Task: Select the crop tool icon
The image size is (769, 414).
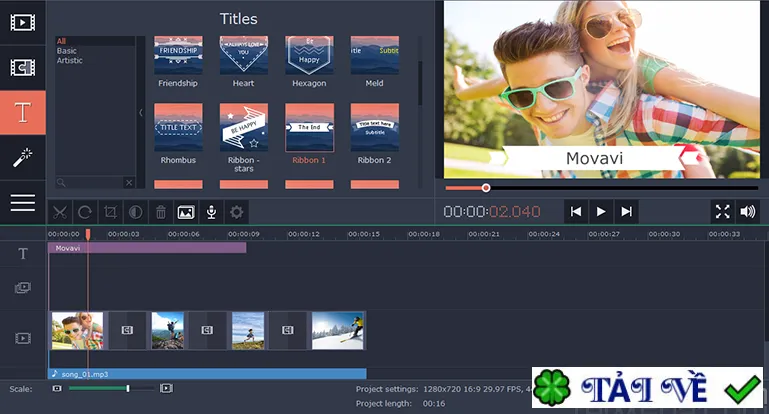Action: point(110,212)
